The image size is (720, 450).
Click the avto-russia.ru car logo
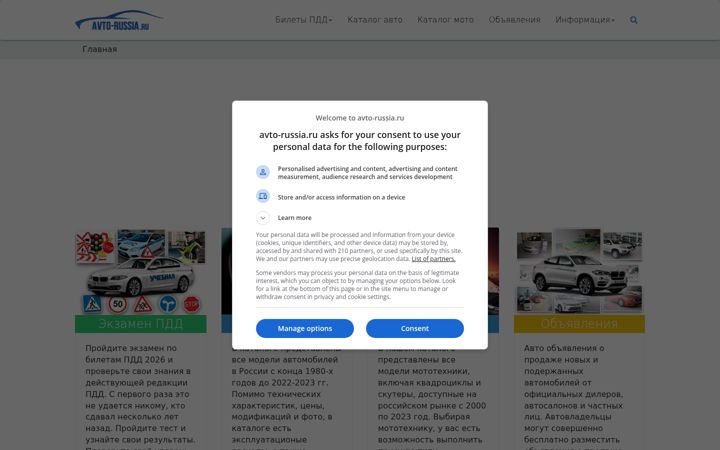[x=118, y=21]
